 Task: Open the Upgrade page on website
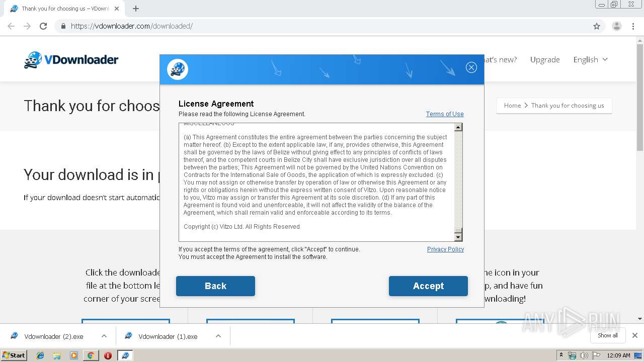(x=545, y=59)
